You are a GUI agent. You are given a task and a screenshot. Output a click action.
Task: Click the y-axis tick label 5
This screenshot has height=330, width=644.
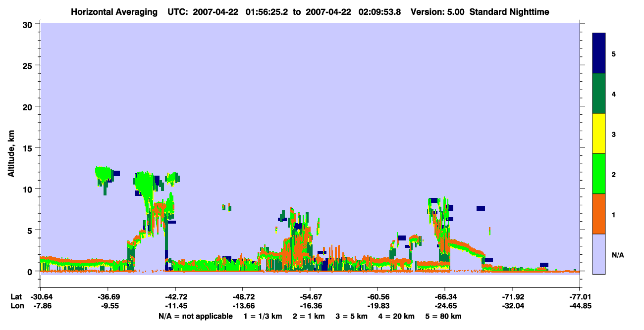point(31,231)
